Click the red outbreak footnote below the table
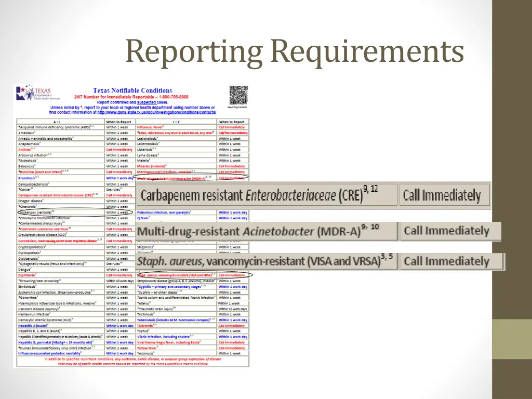The image size is (532, 399). click(133, 362)
